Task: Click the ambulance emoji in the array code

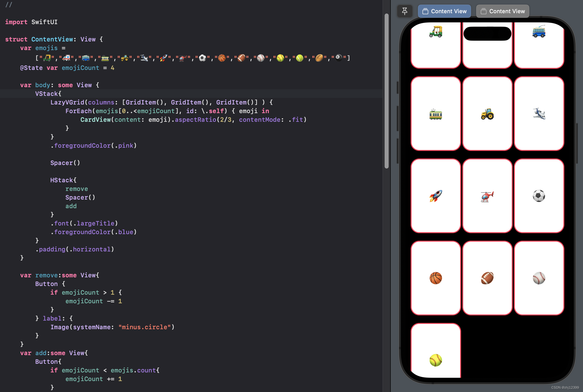Action: click(x=66, y=58)
